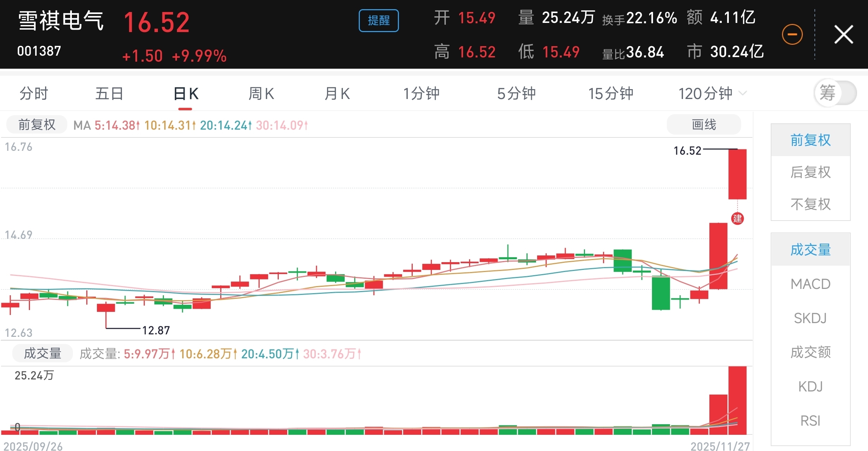This screenshot has height=451, width=868.
Task: Switch to 周K tab
Action: coord(261,94)
